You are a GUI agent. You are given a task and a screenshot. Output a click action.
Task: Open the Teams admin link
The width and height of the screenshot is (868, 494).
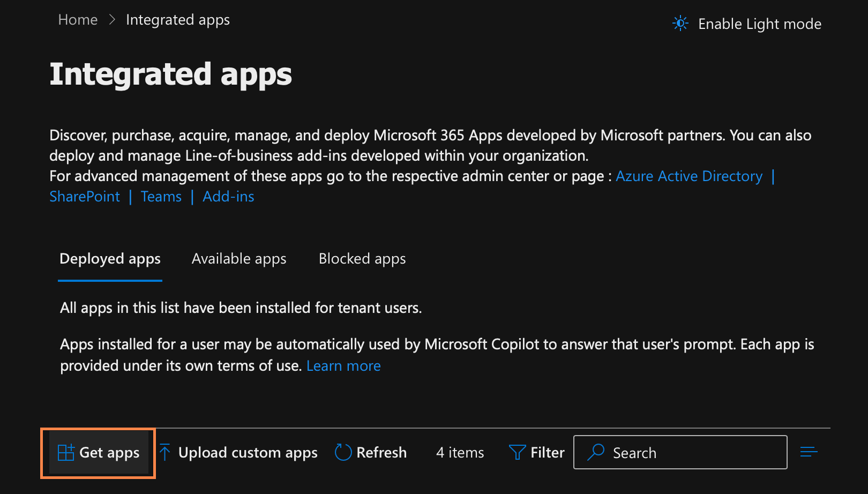point(161,197)
